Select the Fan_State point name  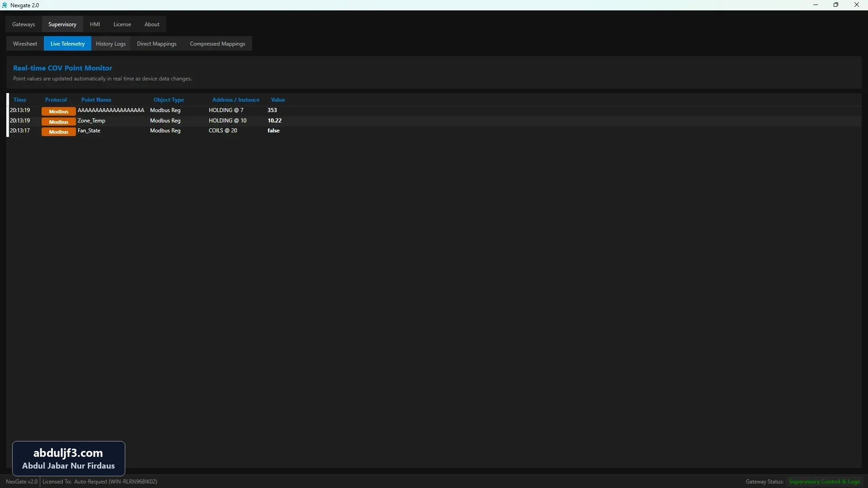pos(89,131)
